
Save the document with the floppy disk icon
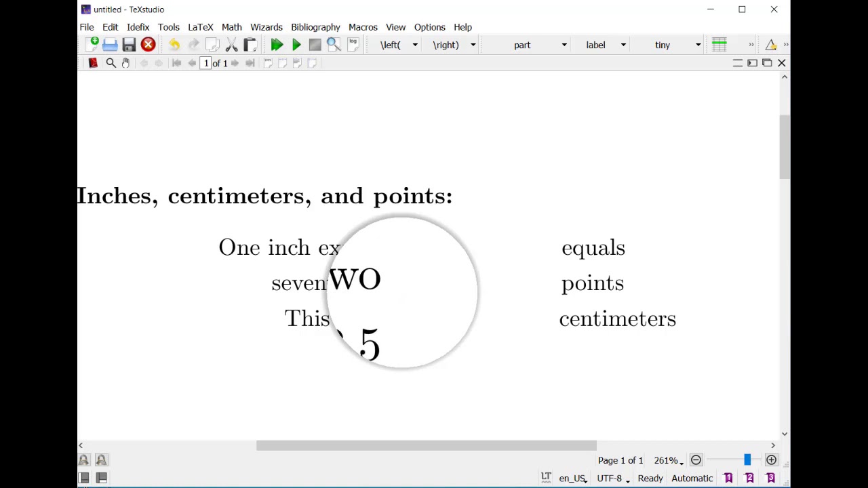(x=129, y=45)
